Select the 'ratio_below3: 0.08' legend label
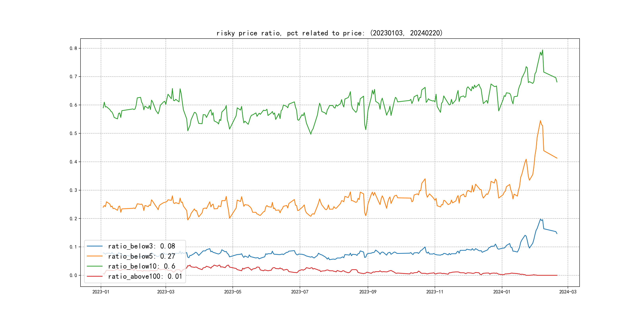The image size is (644, 322). [x=142, y=246]
